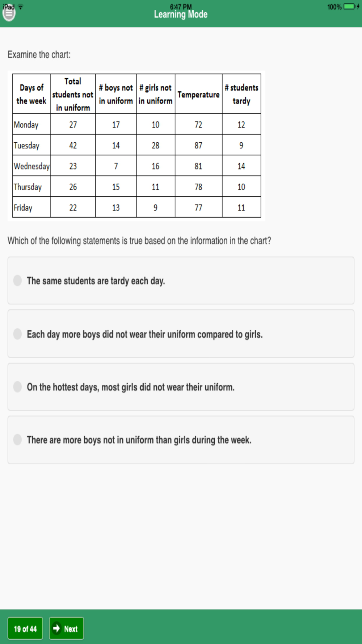Tap the "# boys not in uniform" header

pos(116,94)
